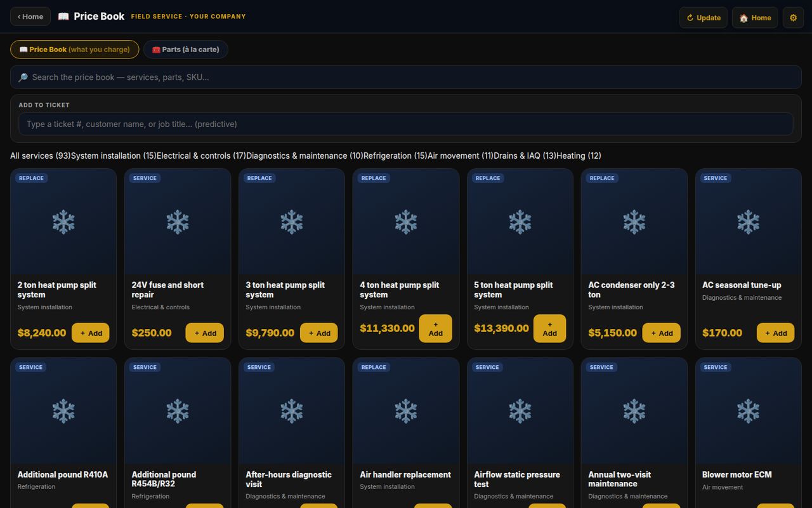Viewport: 812px width, 508px height.
Task: Click the Add to Ticket predictive input
Action: (406, 124)
